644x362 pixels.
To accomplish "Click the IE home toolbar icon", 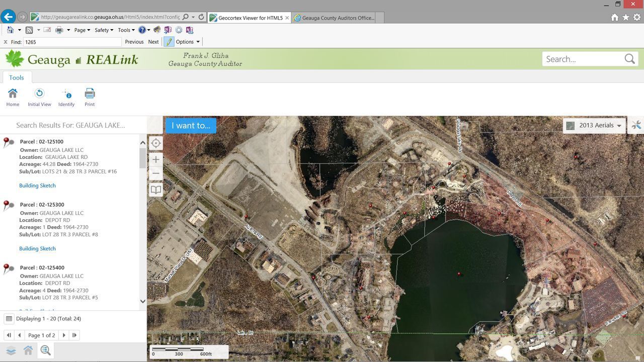I will tap(10, 30).
